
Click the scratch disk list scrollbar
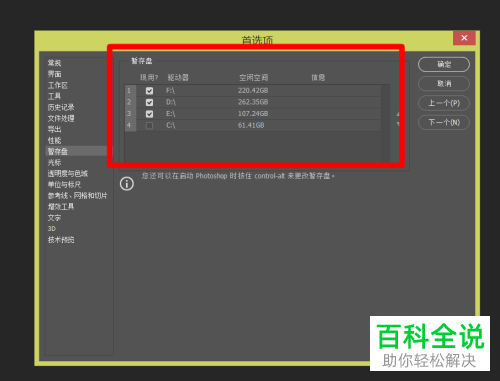point(386,123)
